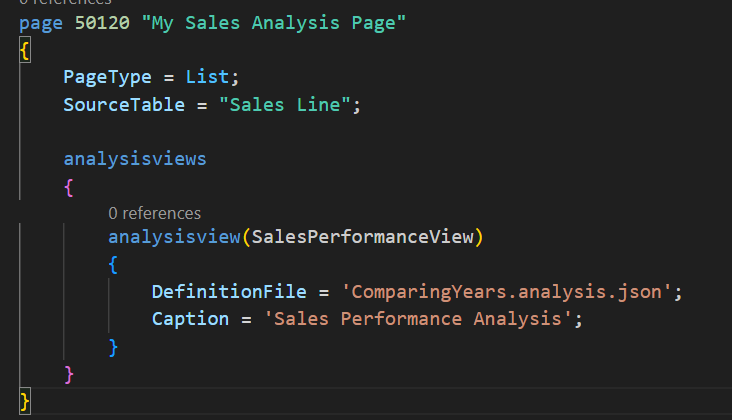Click the pink opening brace under analysisviews

click(x=68, y=186)
